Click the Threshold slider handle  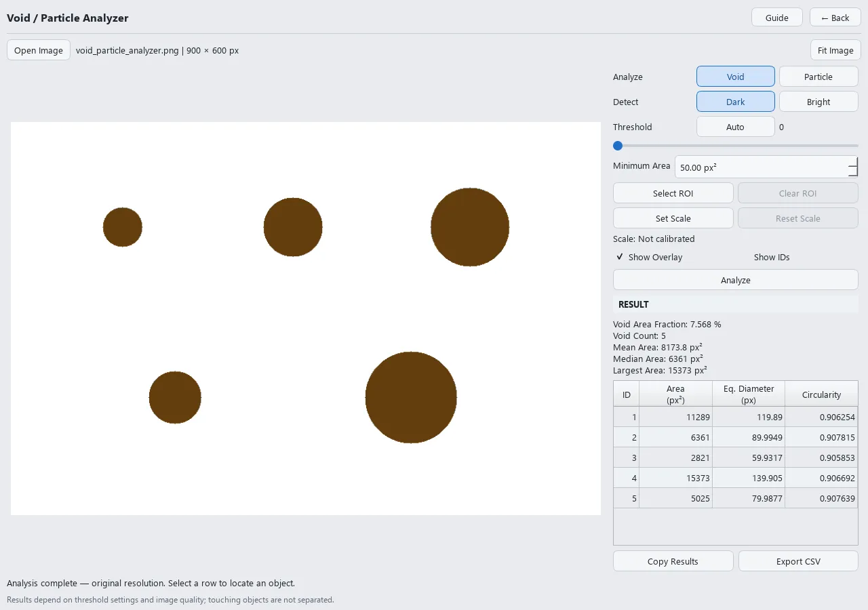[x=618, y=146]
